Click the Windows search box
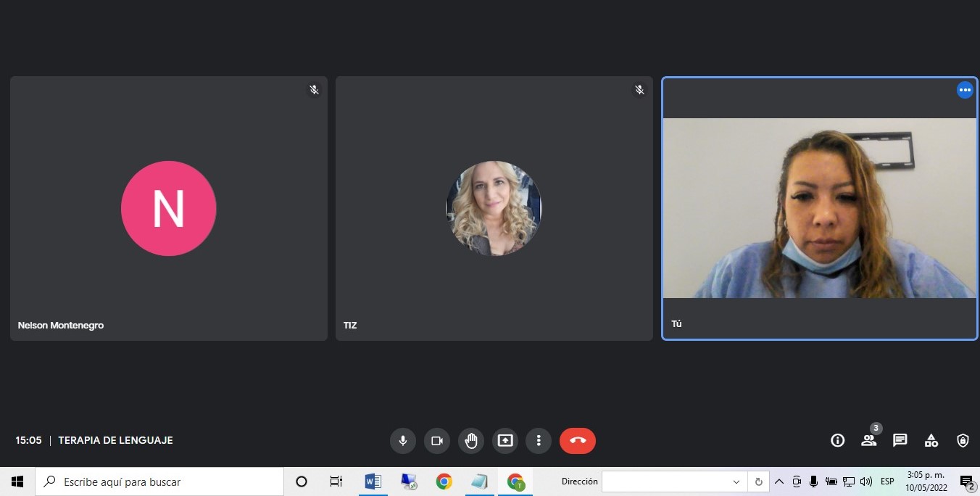 pyautogui.click(x=159, y=481)
